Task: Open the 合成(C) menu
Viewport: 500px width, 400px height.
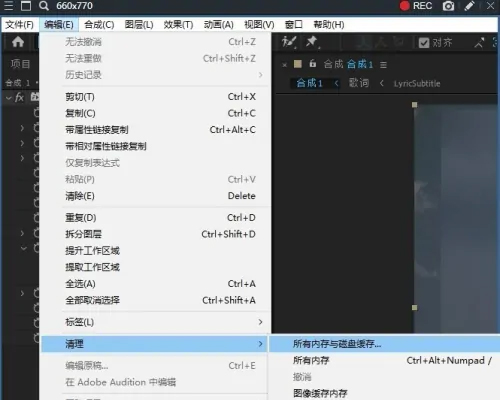Action: [x=99, y=25]
